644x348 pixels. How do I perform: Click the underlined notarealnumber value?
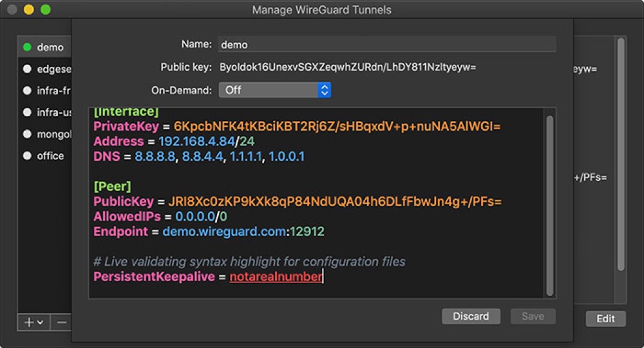click(276, 277)
